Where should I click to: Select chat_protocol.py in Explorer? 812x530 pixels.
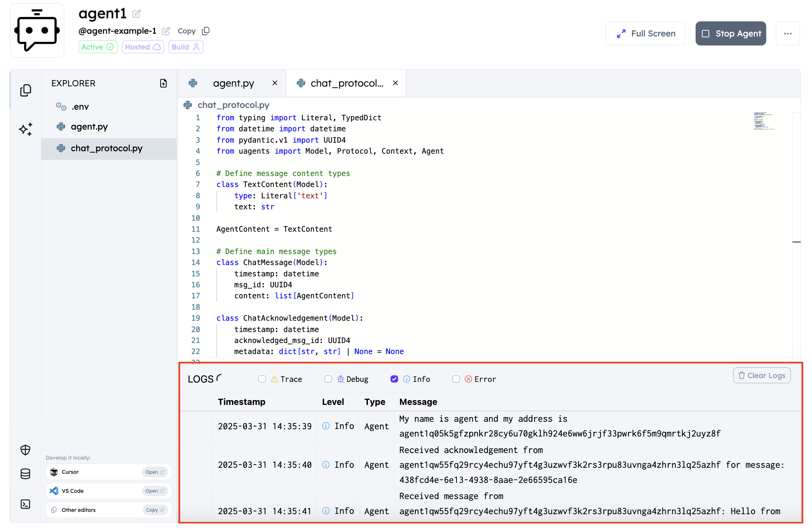[109, 148]
